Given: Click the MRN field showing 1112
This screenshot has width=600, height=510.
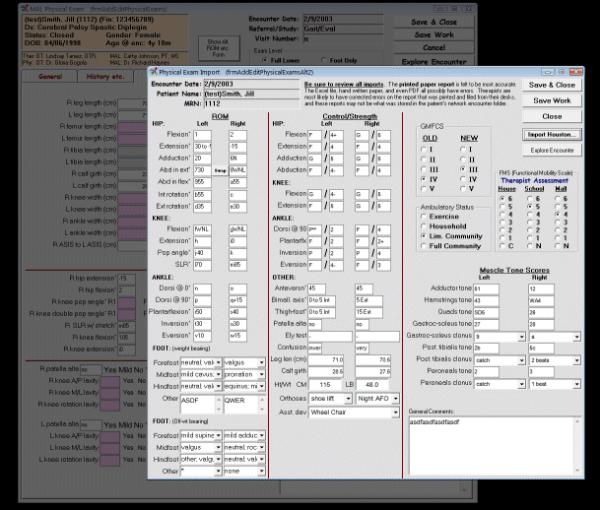Looking at the screenshot, I should [251, 104].
